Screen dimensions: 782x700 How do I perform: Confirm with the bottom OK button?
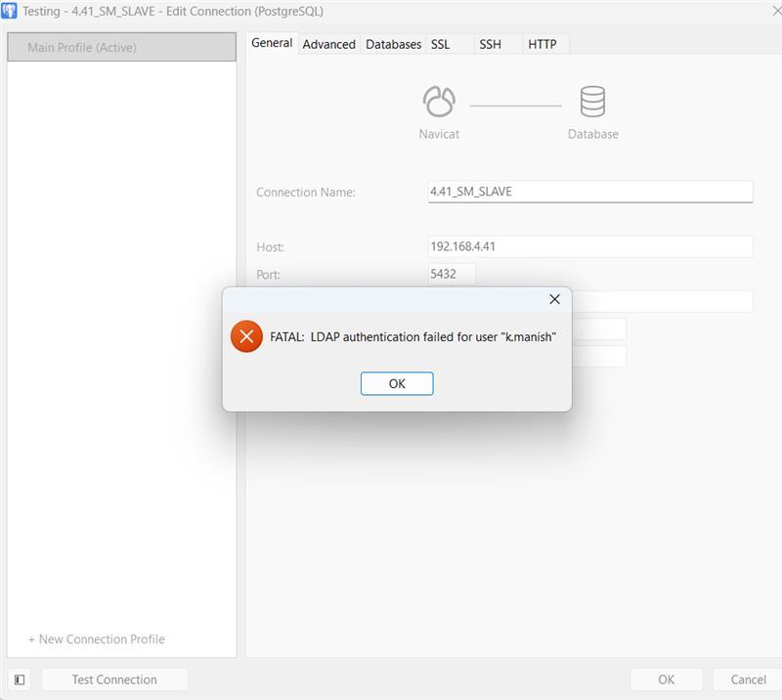pyautogui.click(x=667, y=679)
